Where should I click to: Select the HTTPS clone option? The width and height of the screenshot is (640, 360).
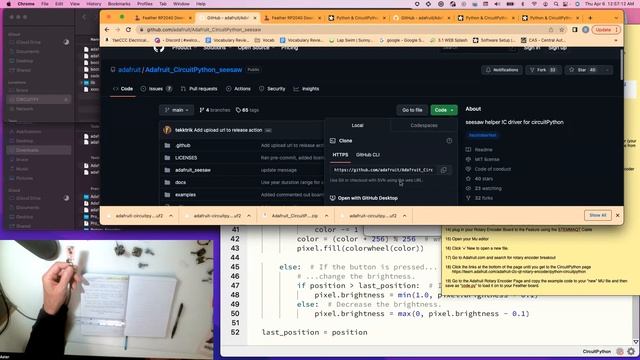(x=340, y=155)
